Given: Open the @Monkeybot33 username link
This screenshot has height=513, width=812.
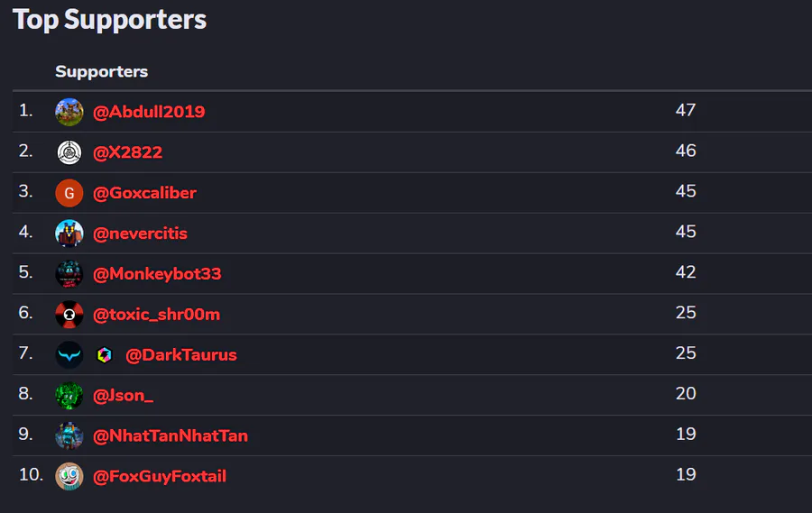Looking at the screenshot, I should coord(157,273).
